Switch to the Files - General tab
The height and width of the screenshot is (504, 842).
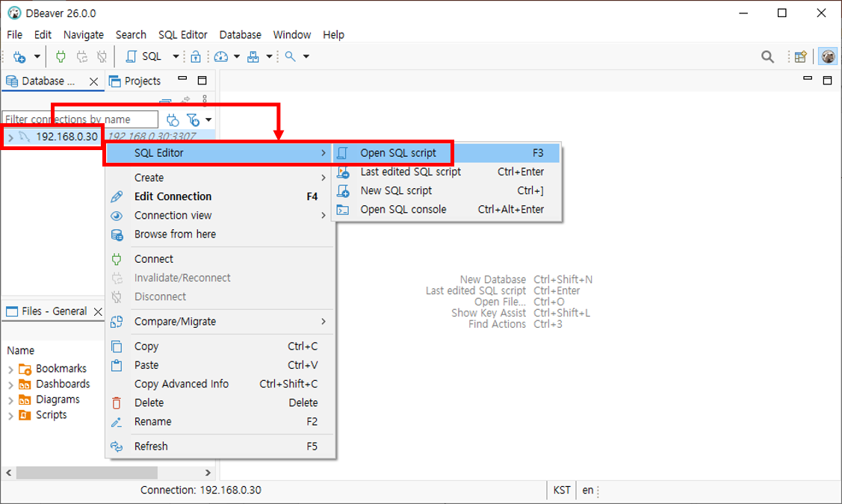(47, 311)
